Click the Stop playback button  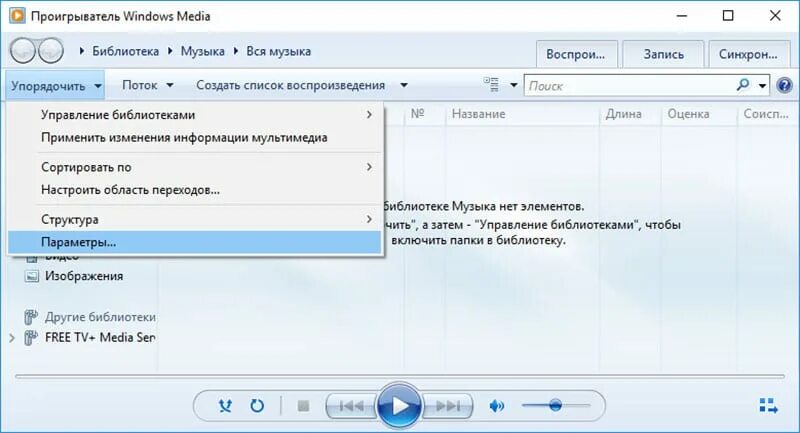coord(303,406)
